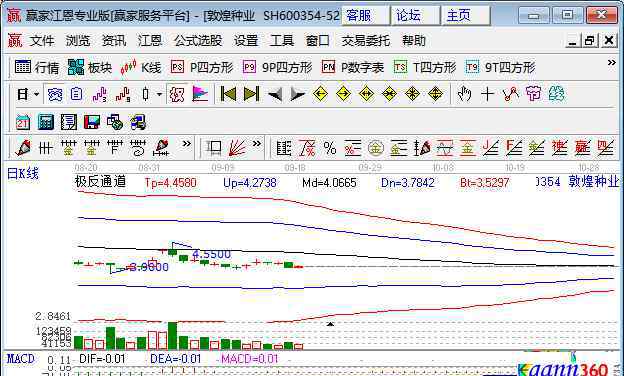Toggle the pennant flag marker button
This screenshot has height=376, width=624.
200,94
